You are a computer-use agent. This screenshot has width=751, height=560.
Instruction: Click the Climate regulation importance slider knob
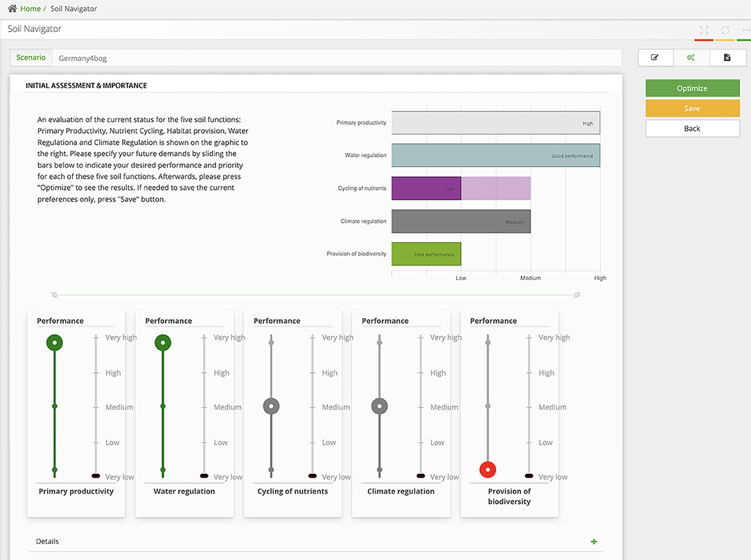[x=421, y=475]
